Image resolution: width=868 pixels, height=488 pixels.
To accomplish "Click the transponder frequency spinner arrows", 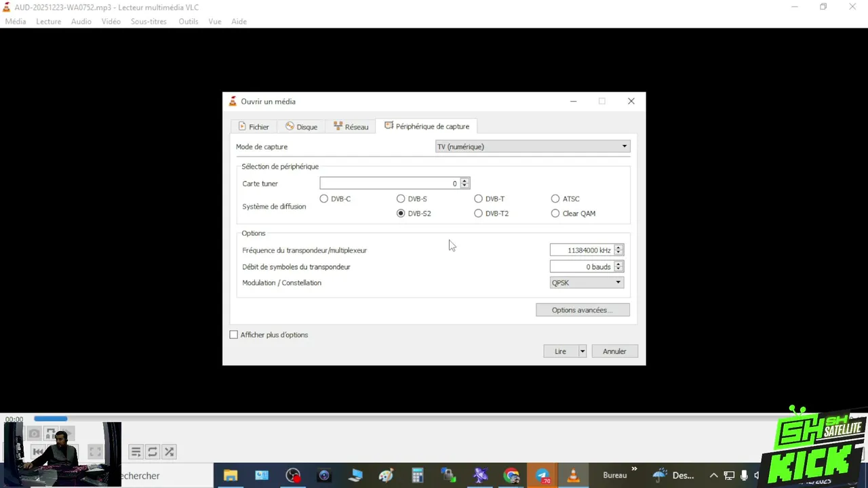I will pyautogui.click(x=618, y=250).
